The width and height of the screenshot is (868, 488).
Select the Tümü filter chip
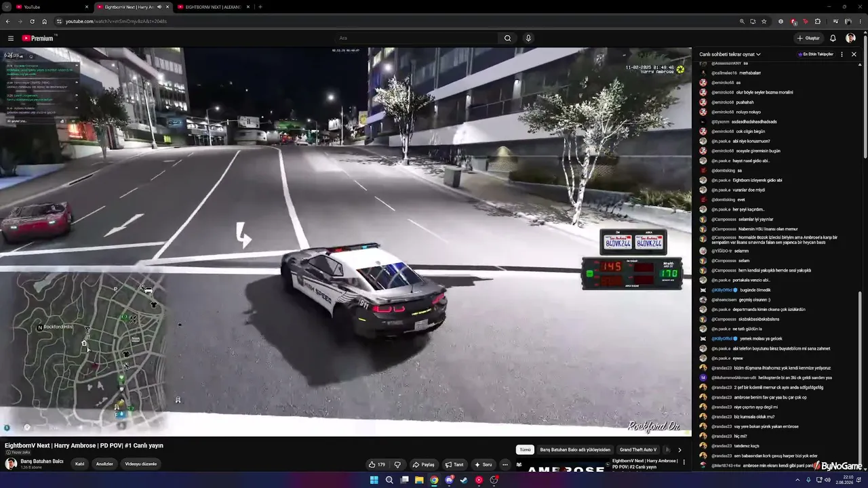pyautogui.click(x=525, y=449)
